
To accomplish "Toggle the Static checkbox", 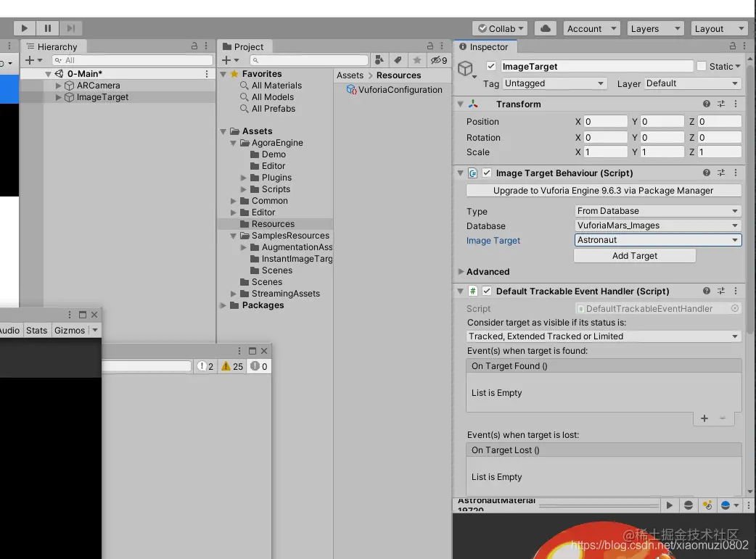I will (x=702, y=66).
